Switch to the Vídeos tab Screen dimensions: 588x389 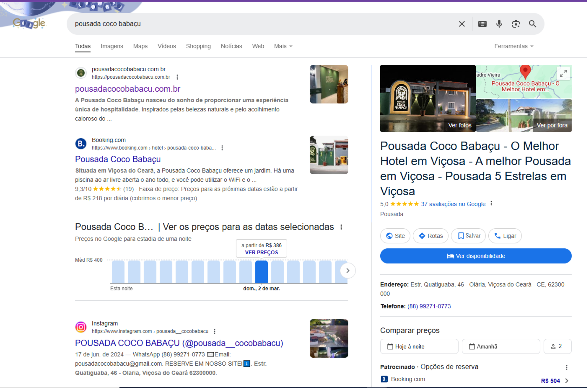coord(167,46)
